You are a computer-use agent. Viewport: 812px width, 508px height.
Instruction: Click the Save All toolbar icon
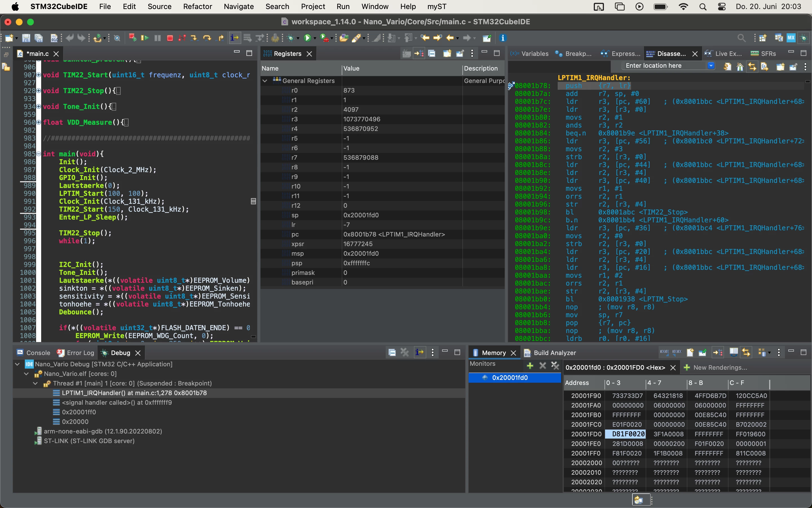(39, 38)
